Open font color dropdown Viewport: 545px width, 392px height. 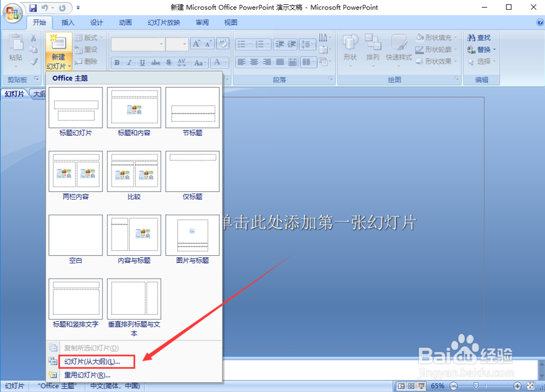click(220, 63)
